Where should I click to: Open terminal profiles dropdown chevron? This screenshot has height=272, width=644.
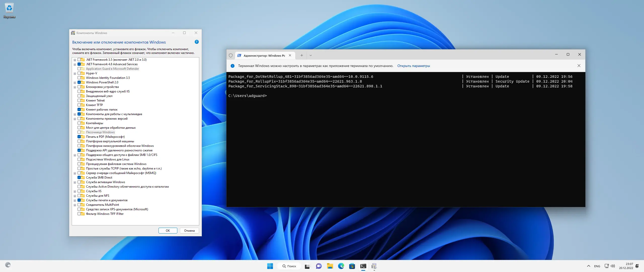coord(310,55)
